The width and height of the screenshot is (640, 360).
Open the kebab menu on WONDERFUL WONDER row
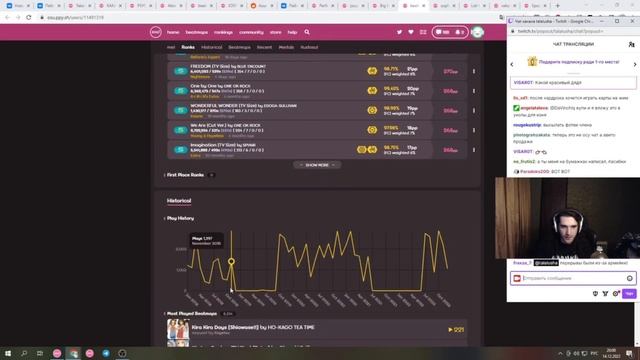(474, 111)
